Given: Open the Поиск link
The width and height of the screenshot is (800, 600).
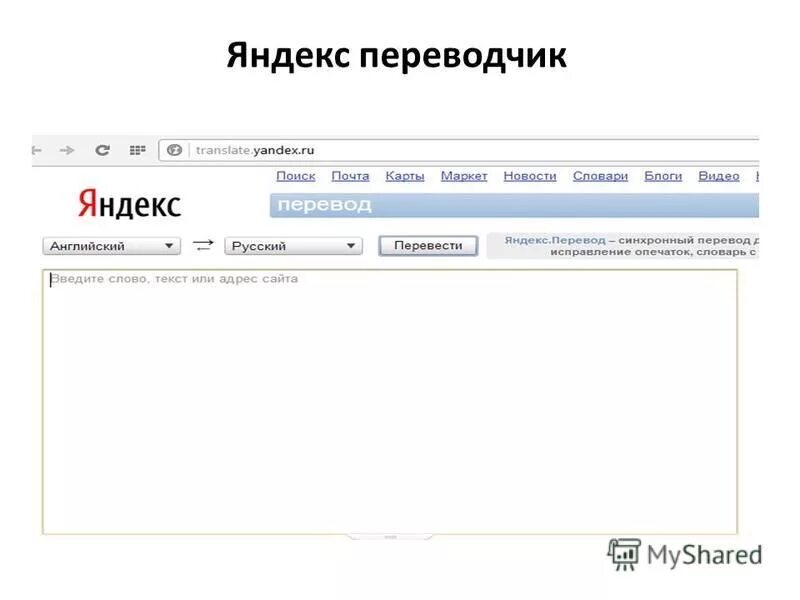Looking at the screenshot, I should pyautogui.click(x=296, y=176).
